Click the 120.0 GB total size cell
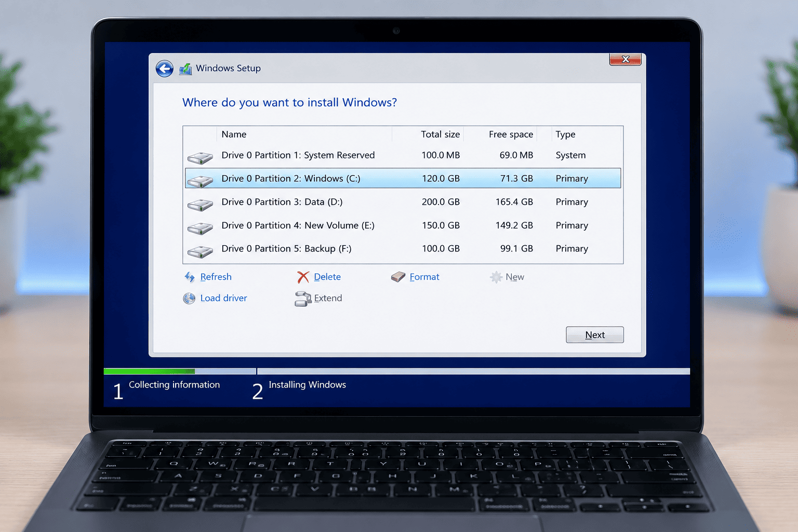This screenshot has width=798, height=532. [x=441, y=178]
